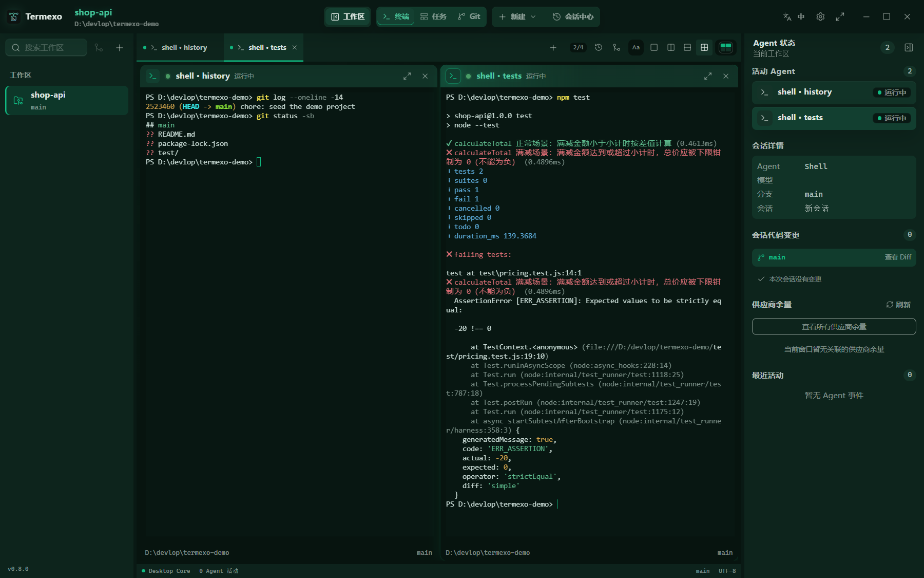Select shell tests in active Agent list
This screenshot has height=578, width=924.
834,118
